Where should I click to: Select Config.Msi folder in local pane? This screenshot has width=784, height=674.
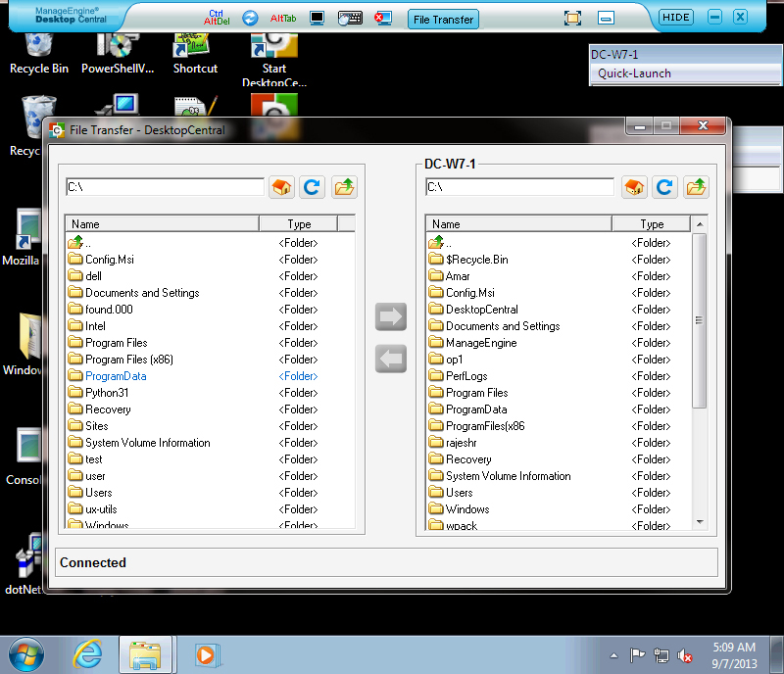point(211,260)
